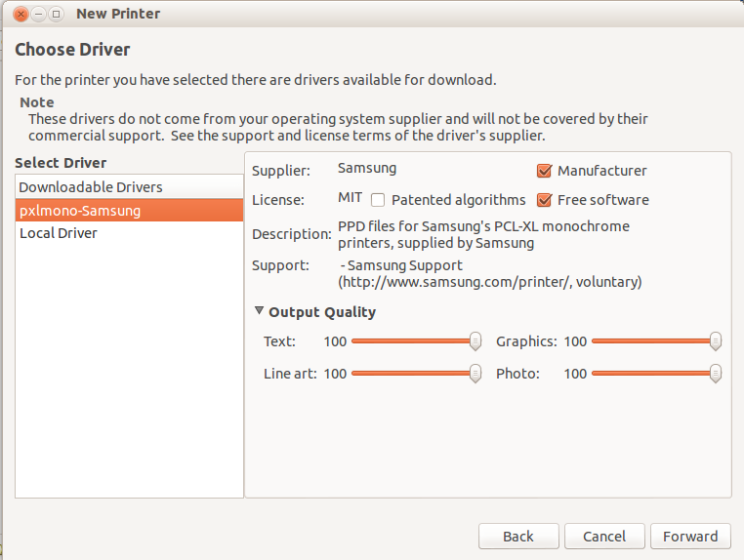Click the Output Quality heading label

(x=322, y=312)
